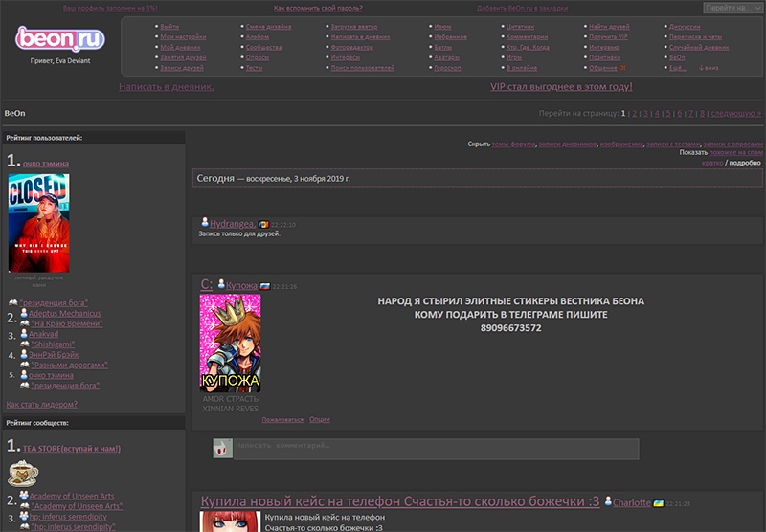The height and width of the screenshot is (532, 766).
Task: Click 'Как стать лидером?' link
Action: (x=41, y=405)
